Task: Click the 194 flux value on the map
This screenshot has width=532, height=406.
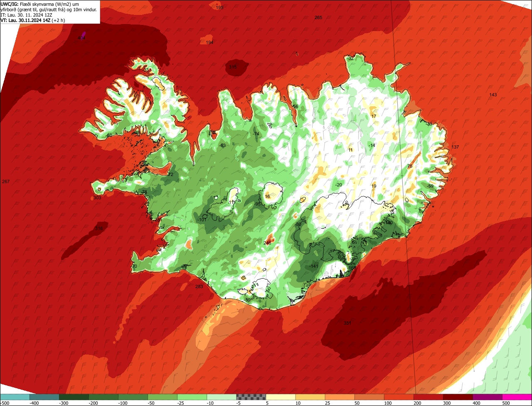Action: click(x=209, y=43)
